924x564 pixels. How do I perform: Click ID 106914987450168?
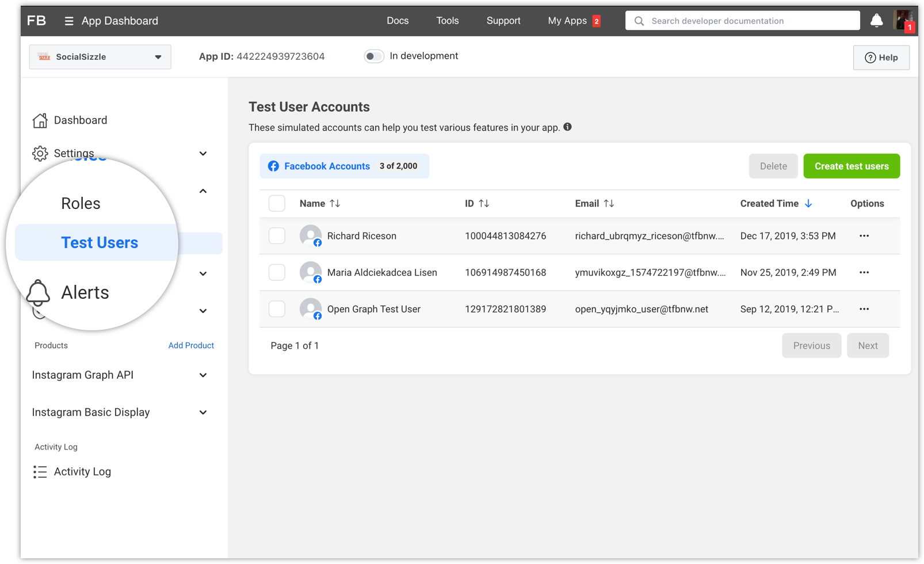pos(505,272)
